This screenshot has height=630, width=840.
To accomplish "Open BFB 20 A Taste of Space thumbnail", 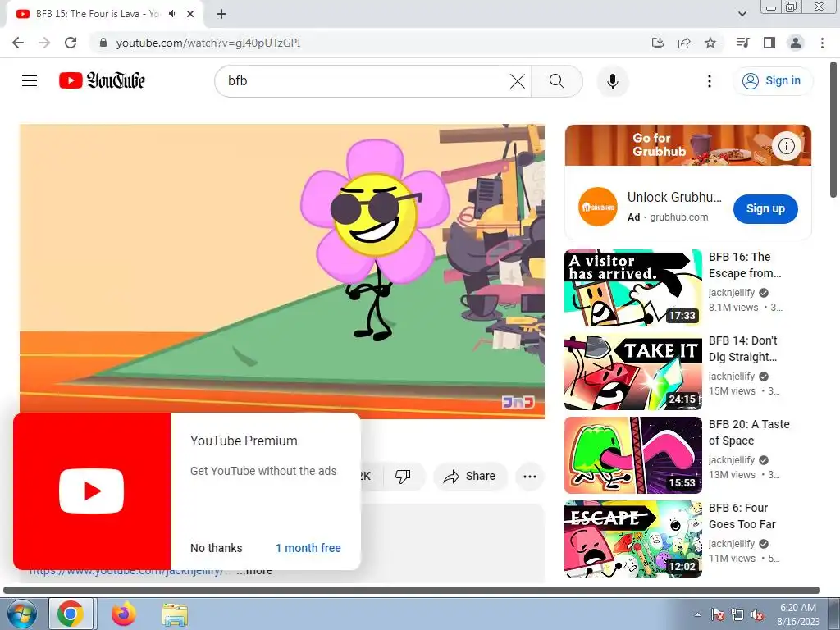I will (632, 455).
